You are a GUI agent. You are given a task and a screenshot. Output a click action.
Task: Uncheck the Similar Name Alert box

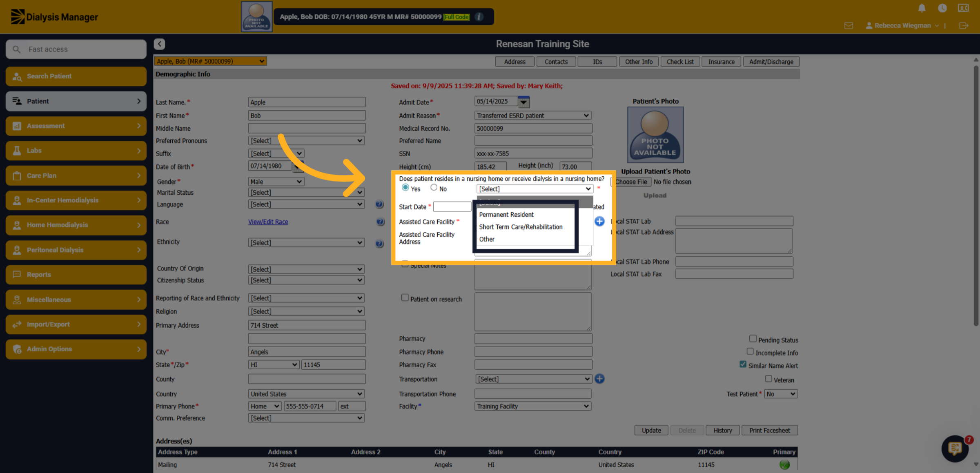coord(743,364)
